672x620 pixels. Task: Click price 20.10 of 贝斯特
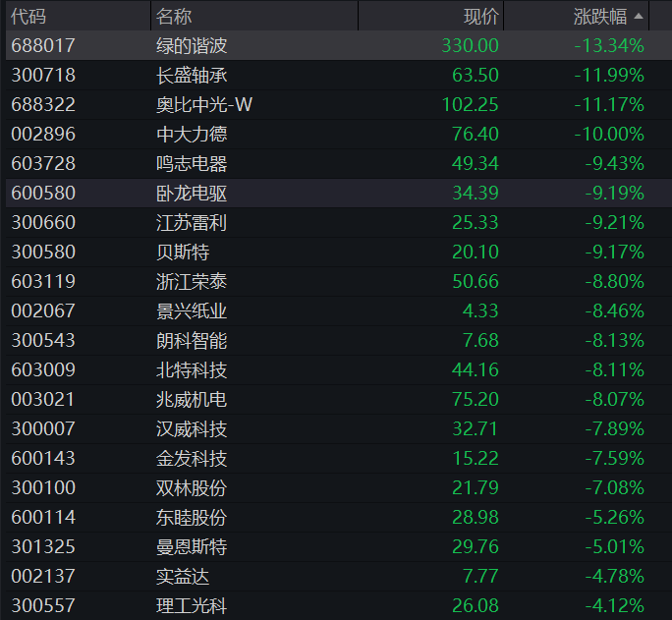point(476,253)
